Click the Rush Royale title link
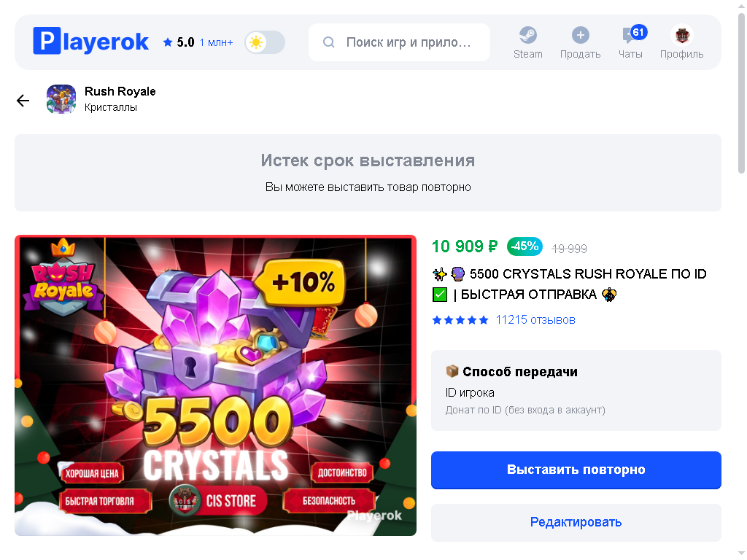 point(120,91)
